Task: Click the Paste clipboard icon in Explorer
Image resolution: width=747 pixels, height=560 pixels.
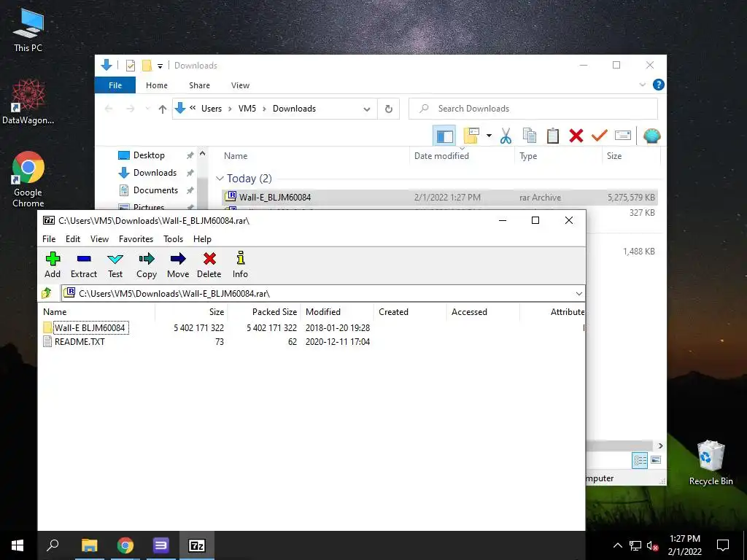Action: click(553, 136)
